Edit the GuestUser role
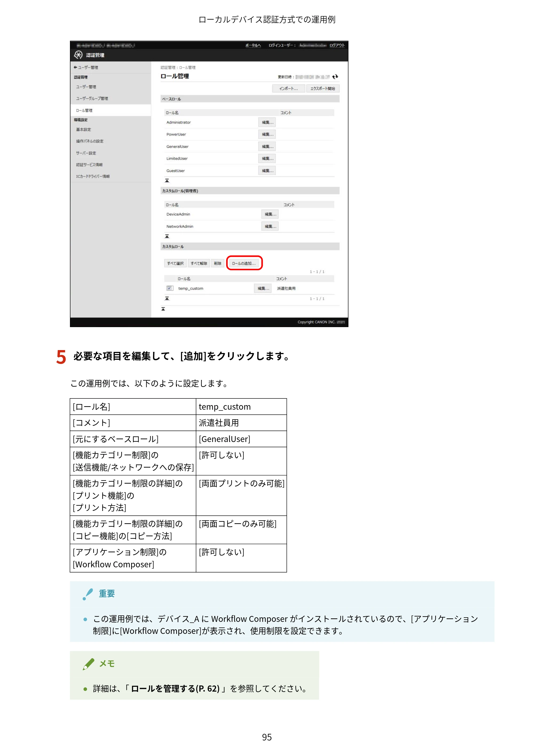Viewport: 534px width, 756px height. coord(267,170)
